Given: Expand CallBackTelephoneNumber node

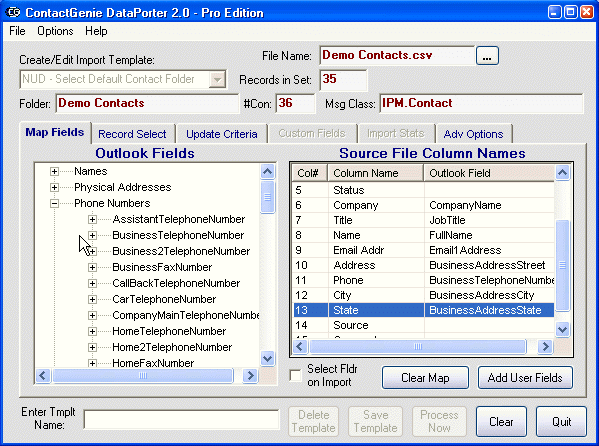Looking at the screenshot, I should 92,283.
